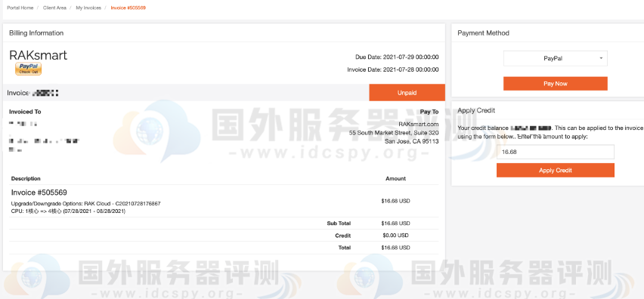Click the Total row amount $16.68 USD
Image resolution: width=644 pixels, height=299 pixels.
click(395, 248)
